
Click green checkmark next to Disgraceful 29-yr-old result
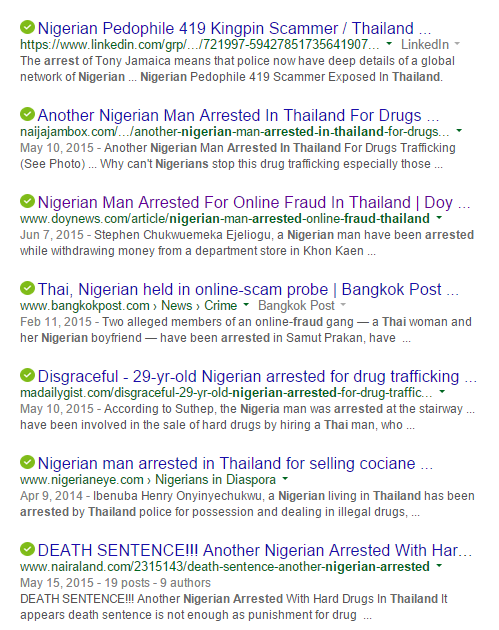coord(27,375)
